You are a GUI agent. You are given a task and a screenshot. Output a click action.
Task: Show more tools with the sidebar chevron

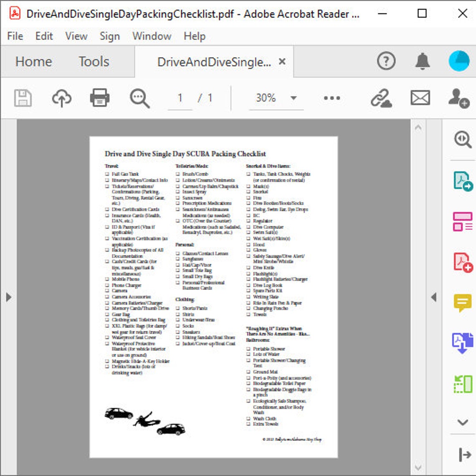462,423
